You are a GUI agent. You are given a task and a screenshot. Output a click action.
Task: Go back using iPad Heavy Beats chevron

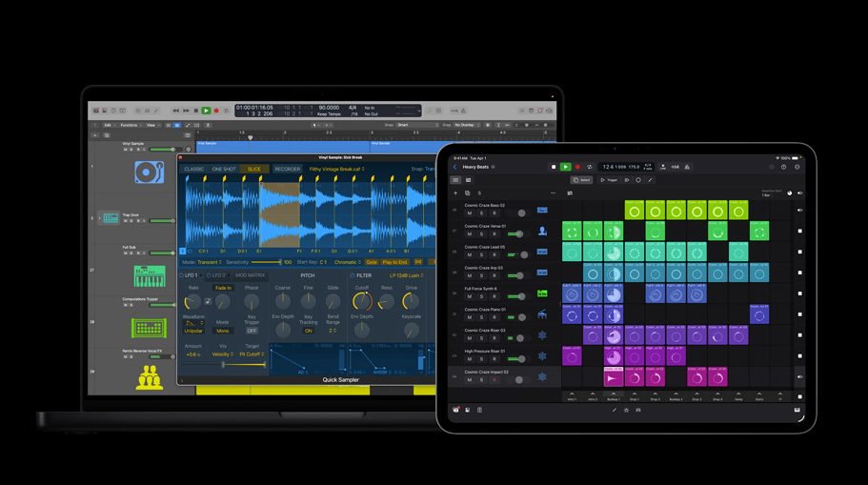tap(455, 167)
